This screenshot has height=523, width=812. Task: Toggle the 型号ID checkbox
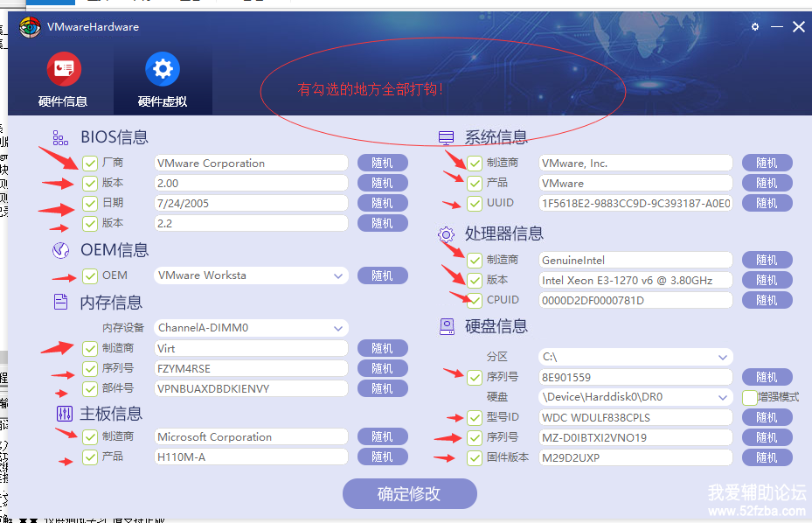[475, 417]
